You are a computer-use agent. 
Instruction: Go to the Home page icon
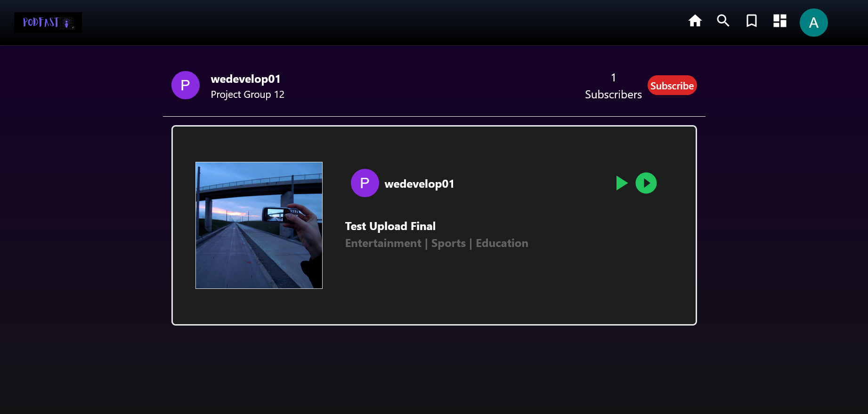695,21
